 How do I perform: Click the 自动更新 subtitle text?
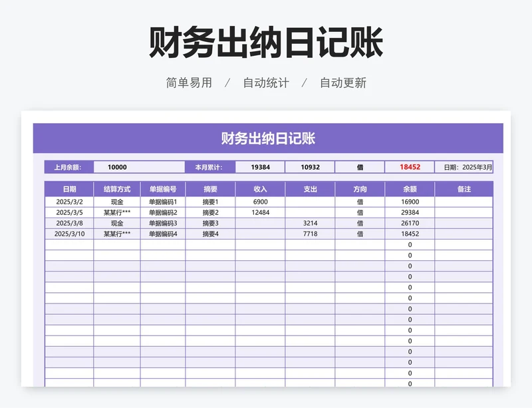click(343, 83)
